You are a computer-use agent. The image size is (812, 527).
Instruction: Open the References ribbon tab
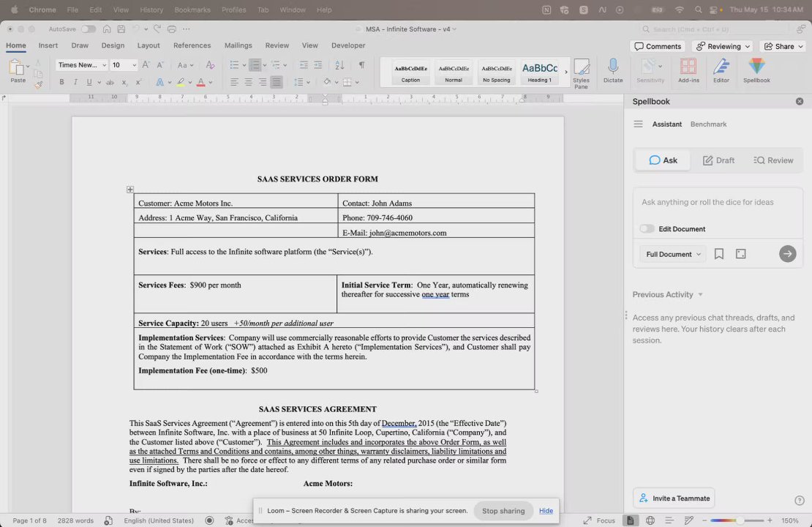[x=192, y=45]
